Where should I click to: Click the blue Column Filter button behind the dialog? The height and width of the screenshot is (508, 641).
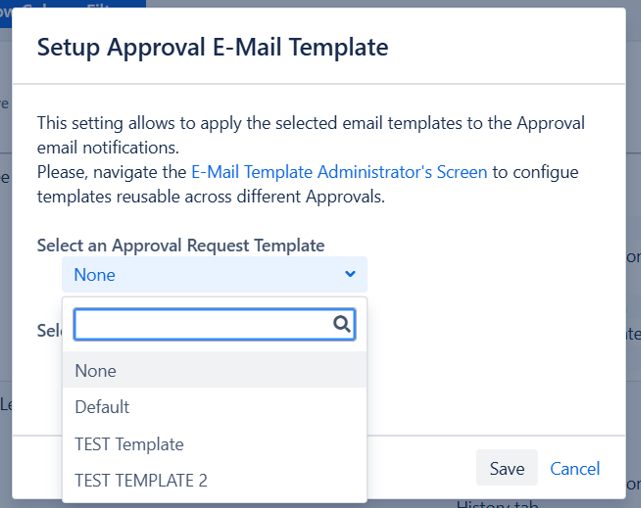tap(75, 6)
